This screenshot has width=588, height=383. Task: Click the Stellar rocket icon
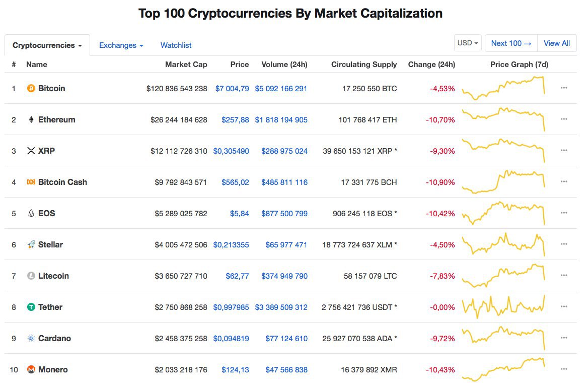click(31, 244)
